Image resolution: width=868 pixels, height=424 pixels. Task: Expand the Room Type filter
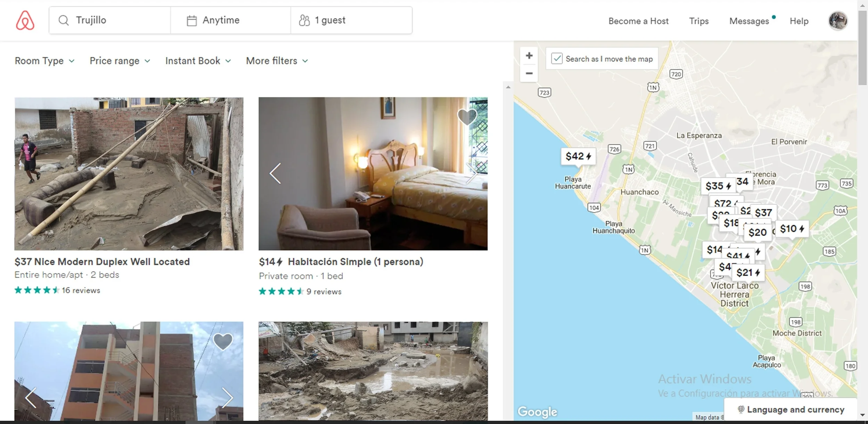44,61
